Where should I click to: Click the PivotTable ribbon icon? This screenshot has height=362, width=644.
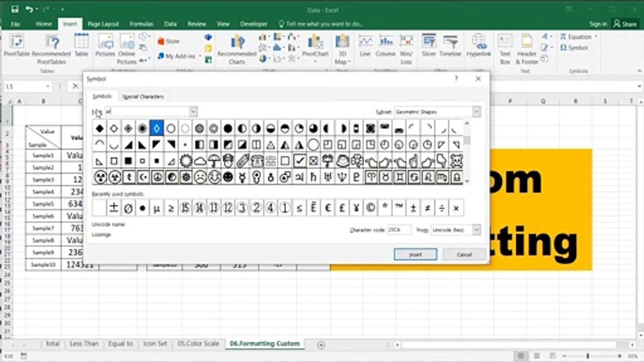tap(16, 46)
